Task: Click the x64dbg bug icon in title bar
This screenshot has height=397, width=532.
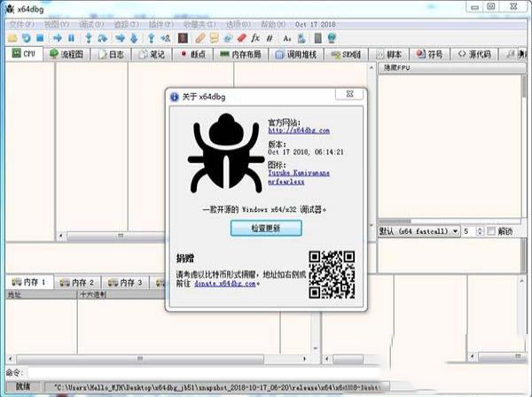Action: (x=10, y=9)
